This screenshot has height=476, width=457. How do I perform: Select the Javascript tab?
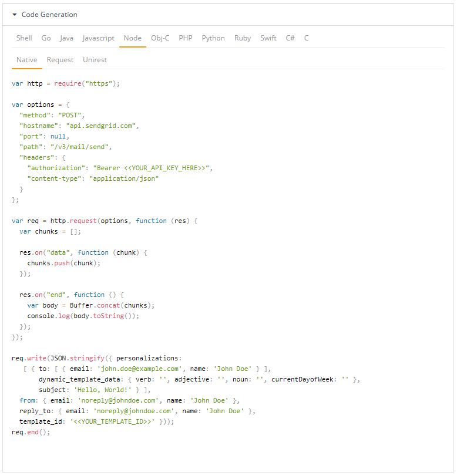pyautogui.click(x=99, y=38)
